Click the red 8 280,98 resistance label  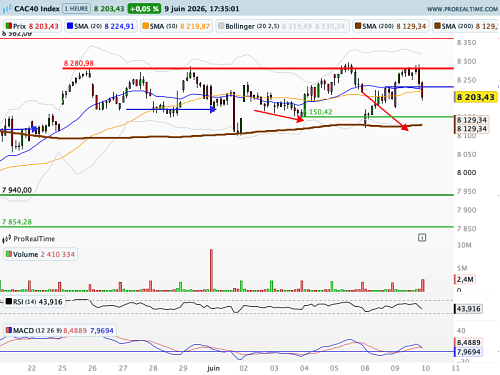pos(79,63)
